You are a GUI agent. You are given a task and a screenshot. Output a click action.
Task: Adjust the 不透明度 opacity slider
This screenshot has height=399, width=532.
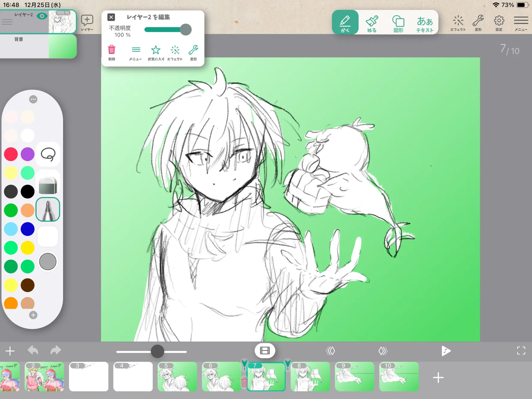[x=168, y=29]
